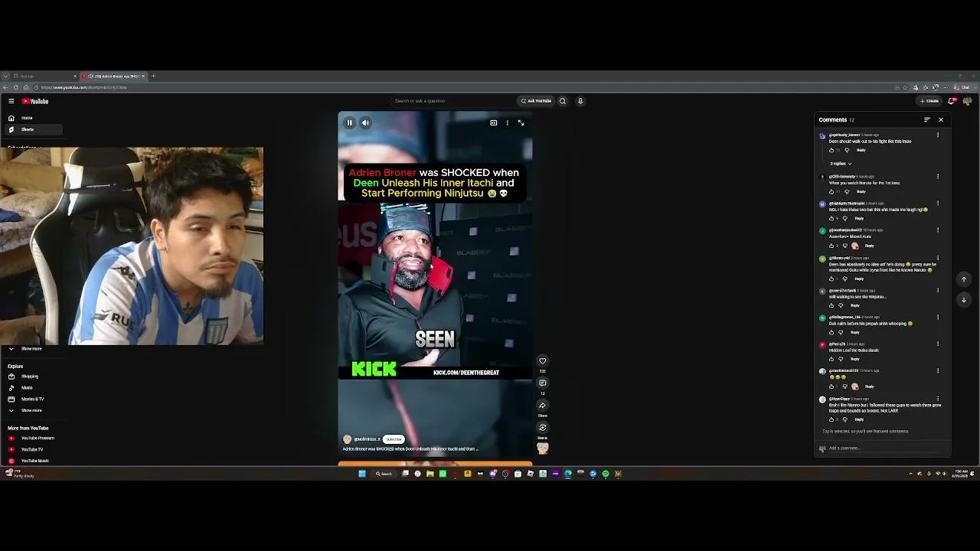Toggle captions on the Shorts player

click(494, 122)
